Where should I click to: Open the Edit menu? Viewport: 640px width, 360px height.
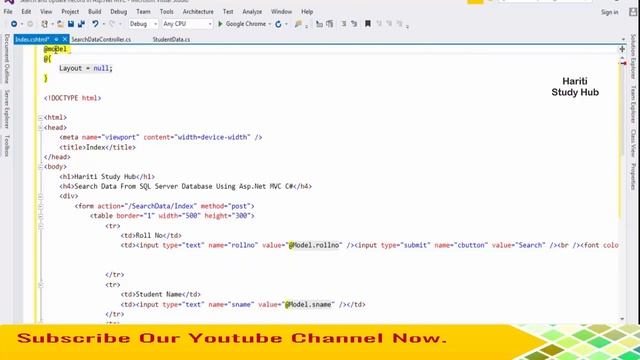coord(26,12)
